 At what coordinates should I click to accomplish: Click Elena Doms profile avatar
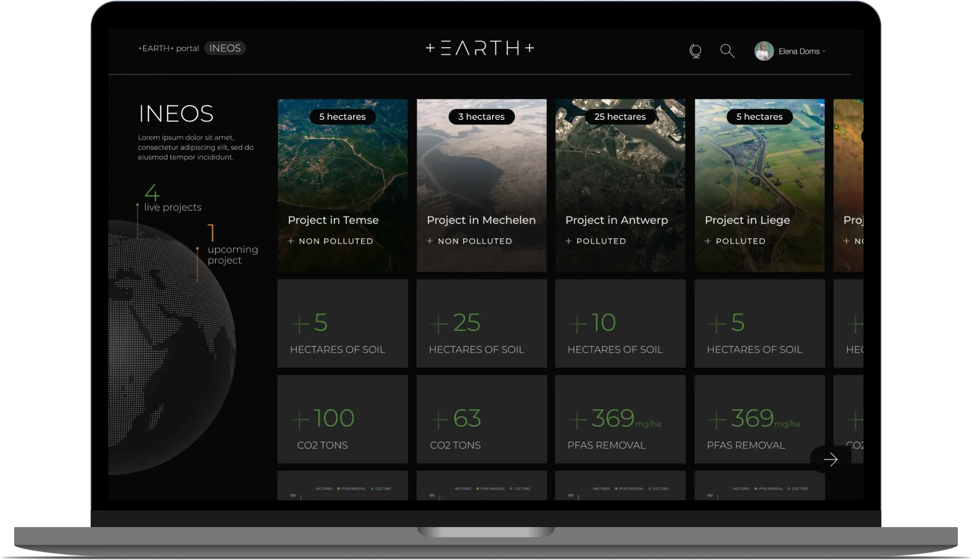click(763, 51)
